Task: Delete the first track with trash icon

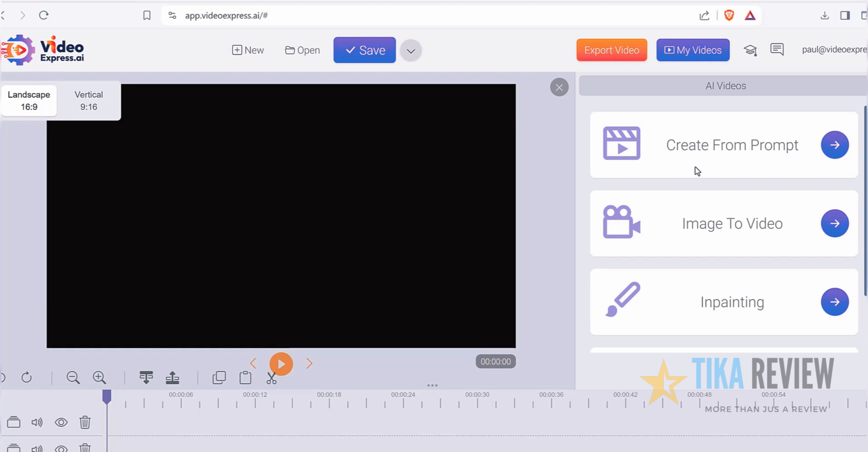Action: pyautogui.click(x=85, y=422)
